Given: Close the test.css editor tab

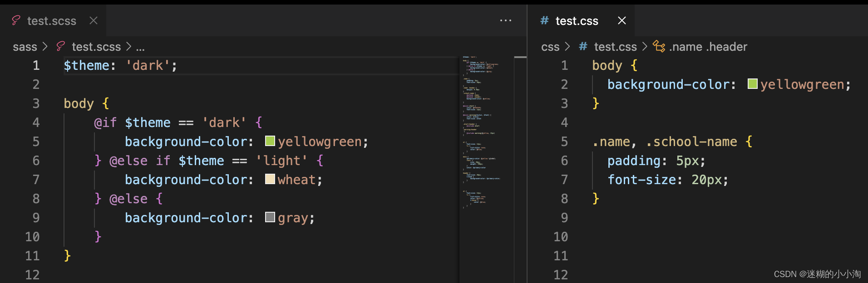Looking at the screenshot, I should (x=622, y=20).
